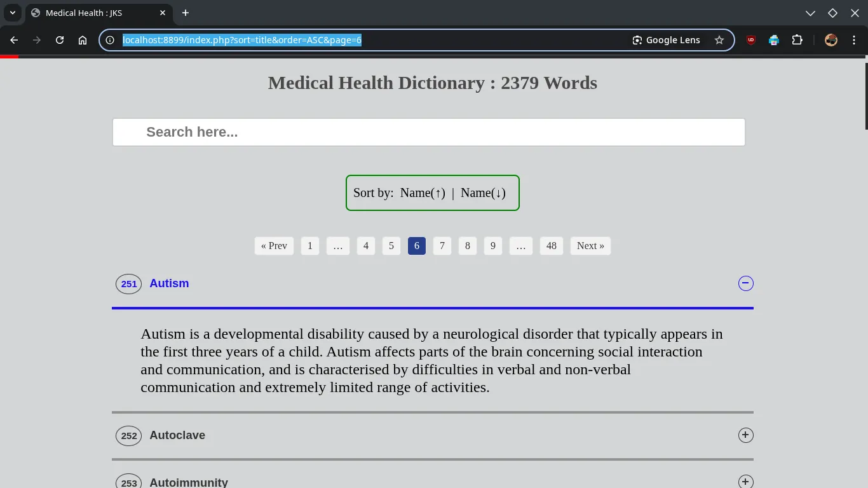Collapse the Autism definition entry
The height and width of the screenshot is (488, 868).
coord(745,283)
